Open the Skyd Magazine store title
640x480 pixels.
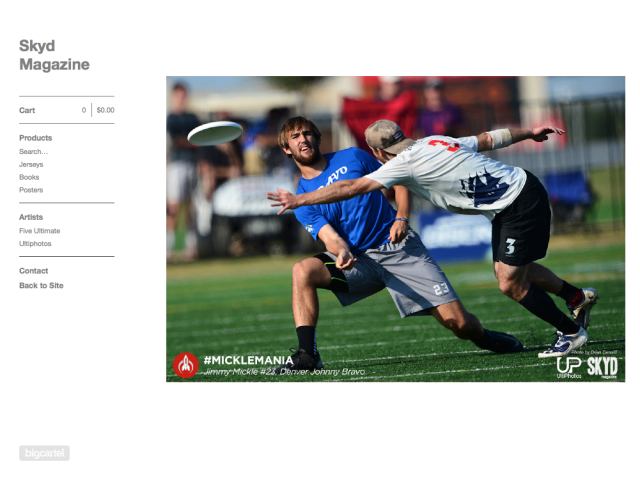tap(54, 55)
